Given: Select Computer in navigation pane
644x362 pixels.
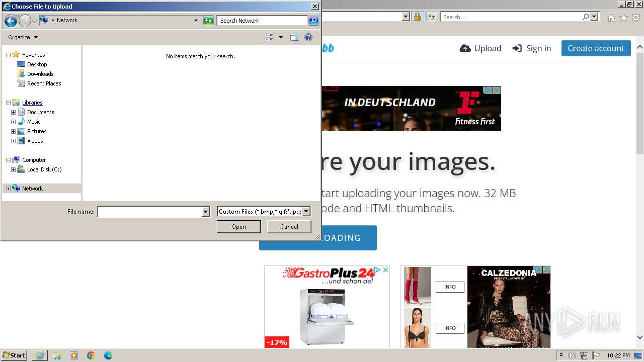Looking at the screenshot, I should pyautogui.click(x=34, y=160).
